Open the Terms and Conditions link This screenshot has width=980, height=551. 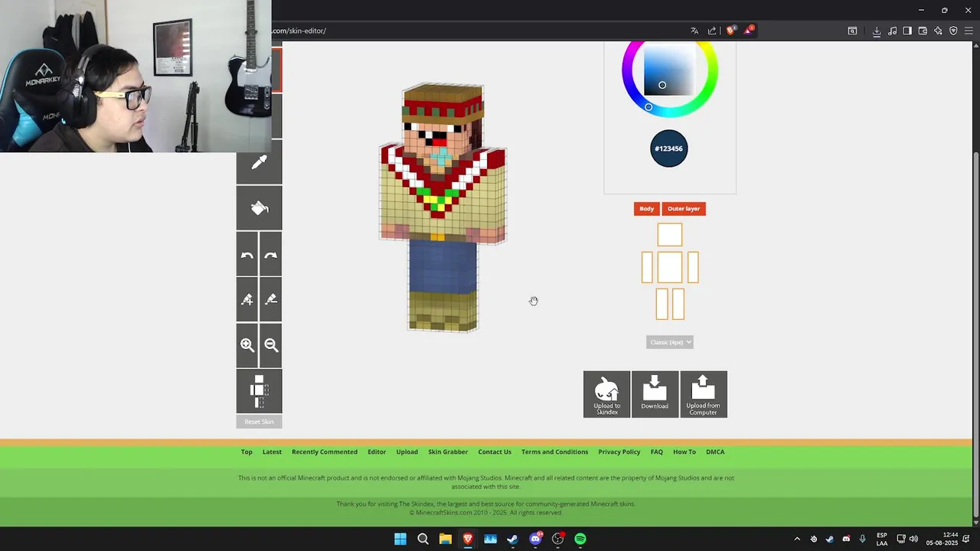coord(555,452)
